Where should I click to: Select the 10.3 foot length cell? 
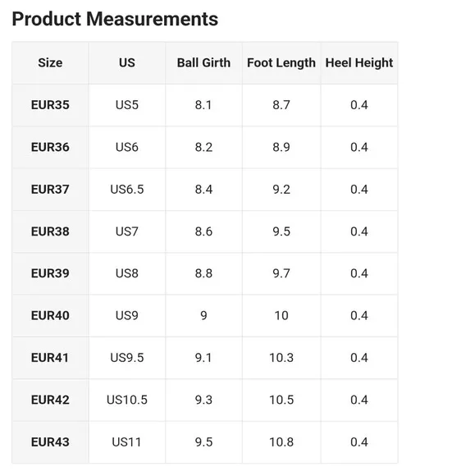(281, 358)
